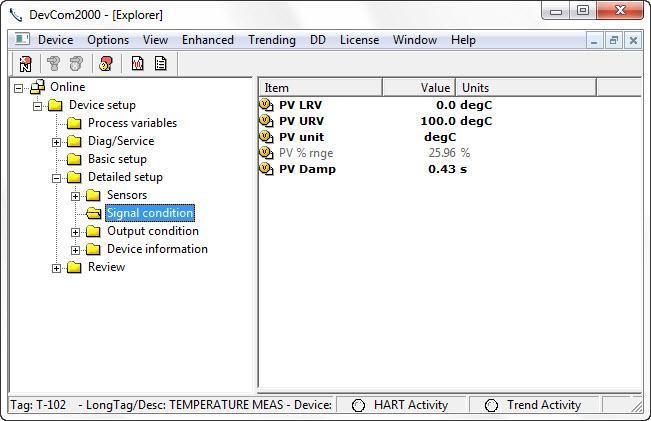Expand the Sensors tree node
Image resolution: width=651 pixels, height=421 pixels.
coord(75,195)
